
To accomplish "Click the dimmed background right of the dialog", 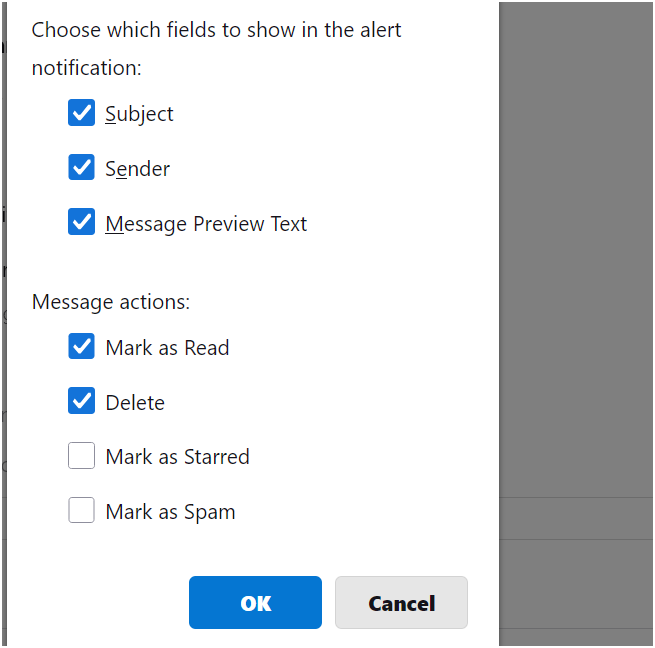I will coord(575,300).
